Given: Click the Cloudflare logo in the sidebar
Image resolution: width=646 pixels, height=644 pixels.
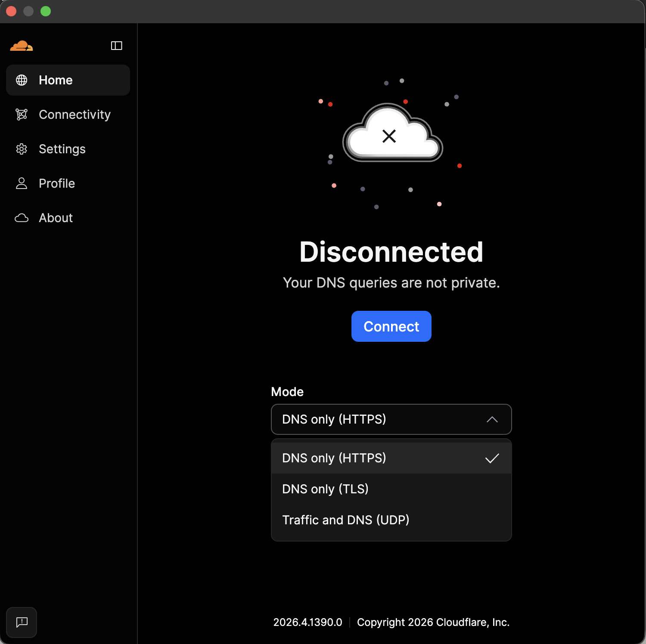Looking at the screenshot, I should (x=22, y=46).
